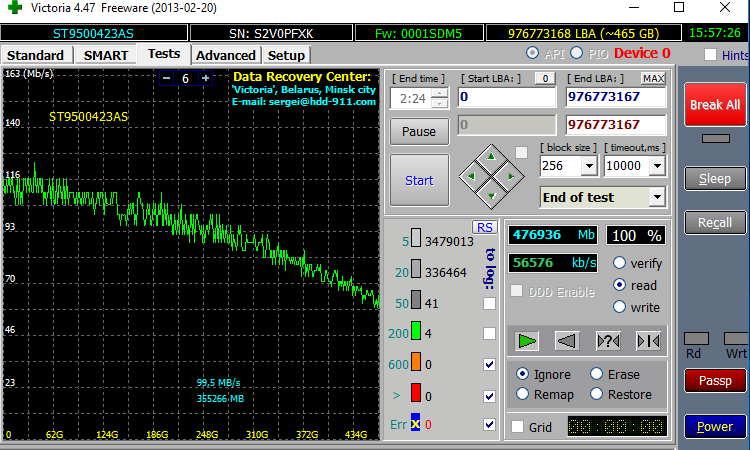Click the RS button above the log checkboxes

coord(485,227)
